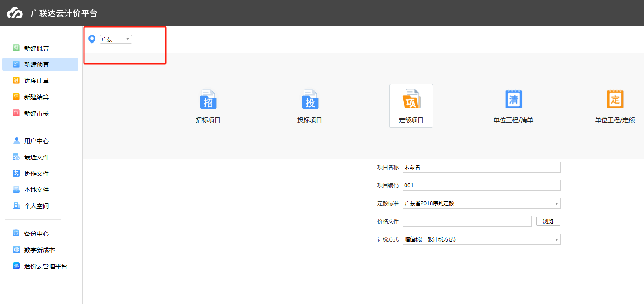Image resolution: width=644 pixels, height=304 pixels.
Task: Click the 项目编码 input field
Action: [482, 185]
